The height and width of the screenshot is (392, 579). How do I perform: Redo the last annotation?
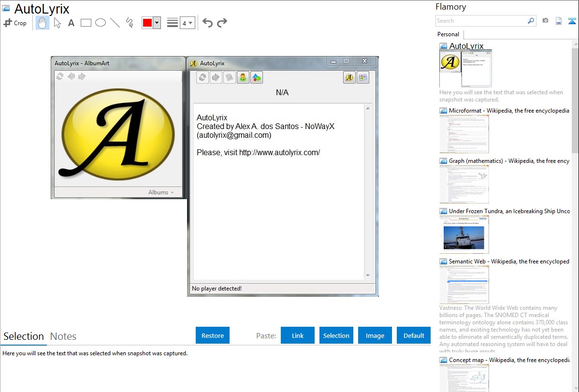click(222, 23)
